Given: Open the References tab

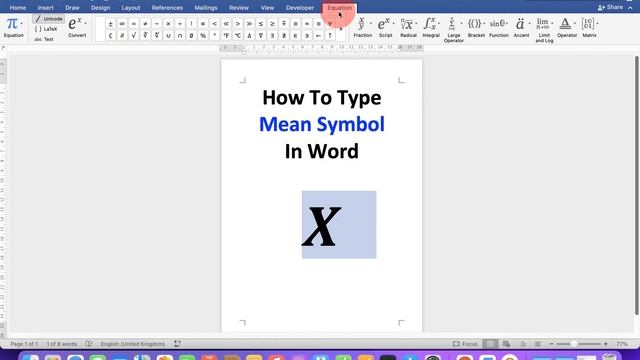Looking at the screenshot, I should pyautogui.click(x=167, y=8).
